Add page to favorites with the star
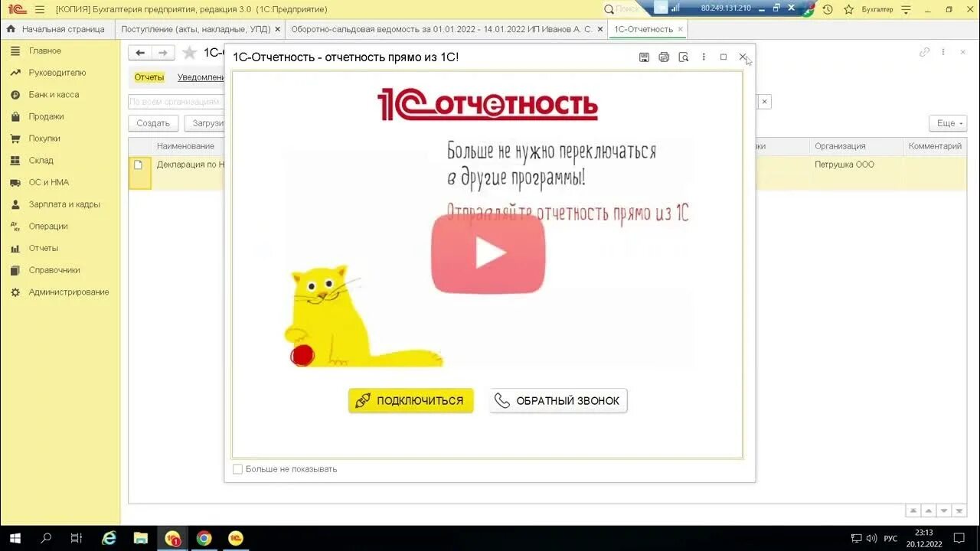980x551 pixels. coord(189,53)
